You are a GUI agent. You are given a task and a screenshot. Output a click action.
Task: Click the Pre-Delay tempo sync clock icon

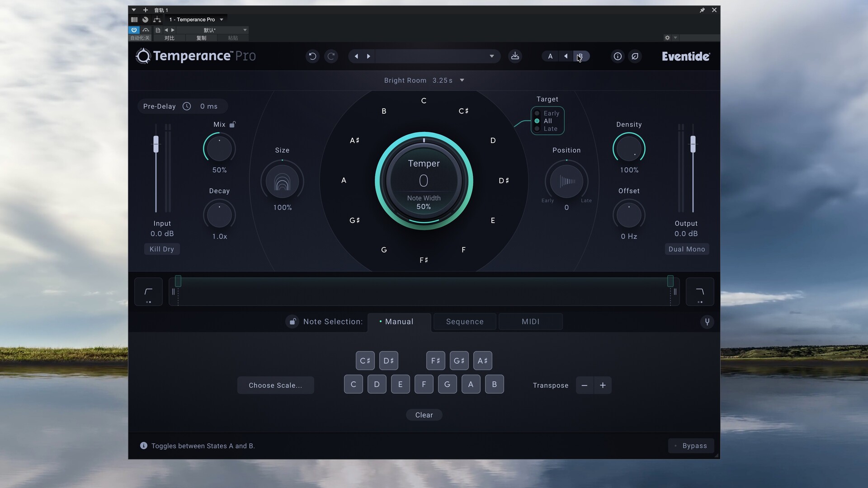click(x=187, y=106)
